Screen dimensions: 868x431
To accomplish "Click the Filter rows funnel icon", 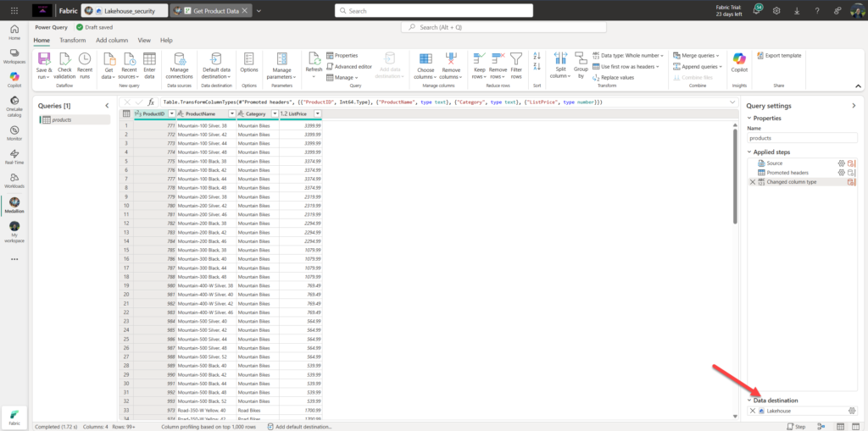I will tap(516, 58).
